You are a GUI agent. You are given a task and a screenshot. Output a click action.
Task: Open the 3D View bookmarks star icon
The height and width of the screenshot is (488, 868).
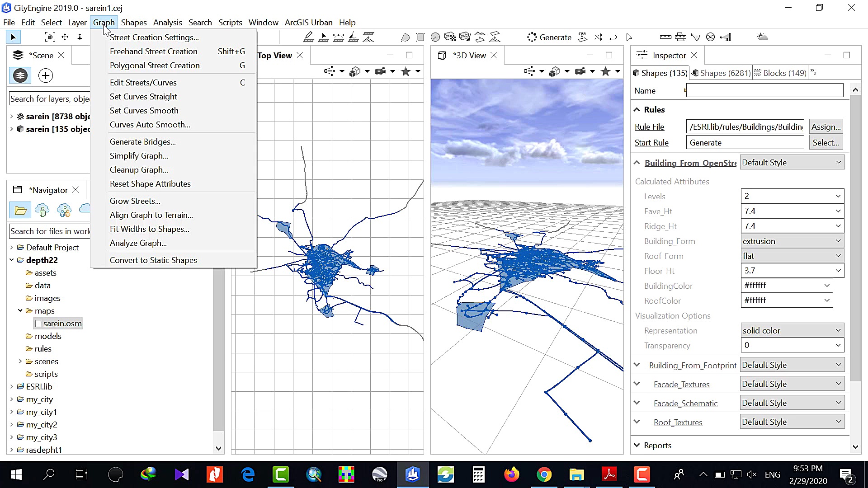point(606,71)
